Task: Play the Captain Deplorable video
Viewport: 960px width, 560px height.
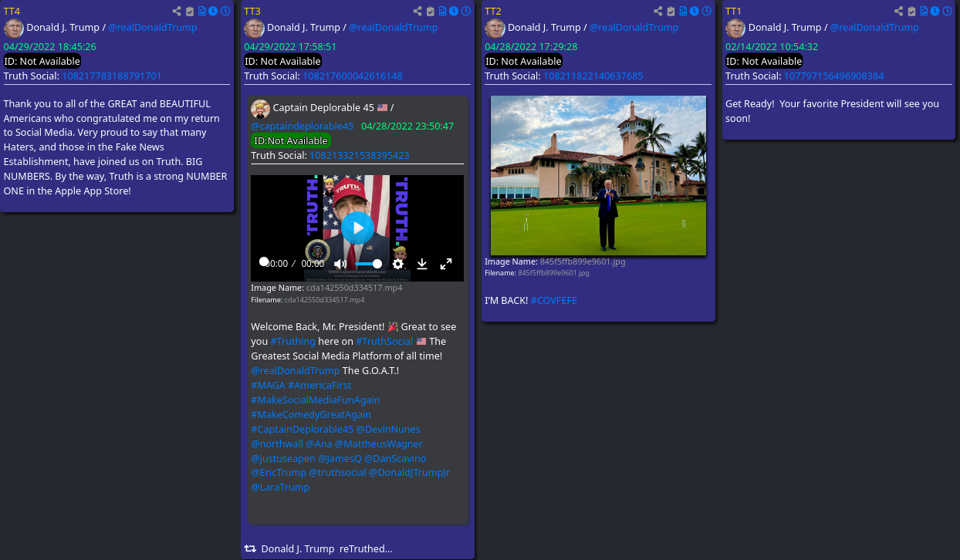Action: [357, 228]
